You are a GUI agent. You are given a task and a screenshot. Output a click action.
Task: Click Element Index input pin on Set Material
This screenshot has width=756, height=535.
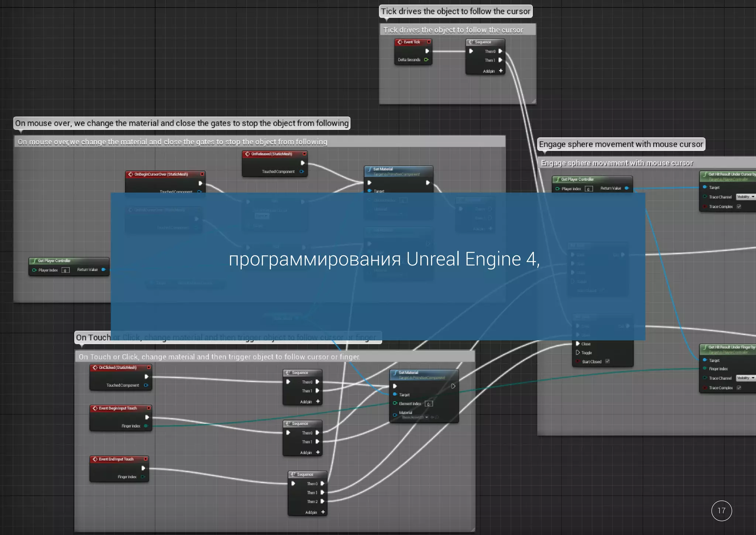(395, 403)
